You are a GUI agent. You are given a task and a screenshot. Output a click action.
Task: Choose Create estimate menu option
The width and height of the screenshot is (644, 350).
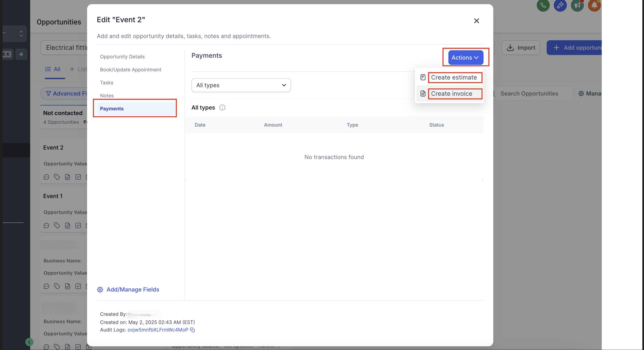[454, 77]
